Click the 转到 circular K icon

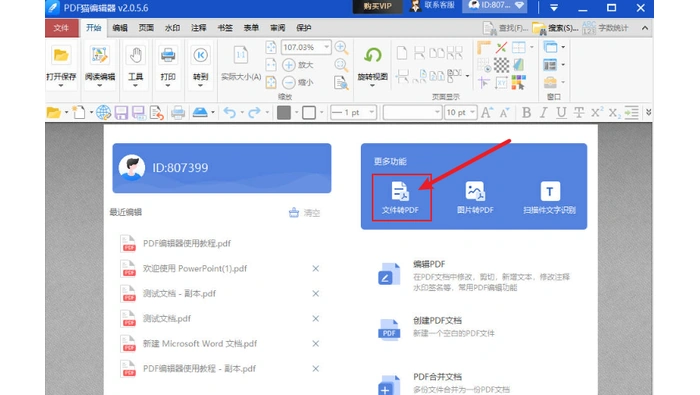(x=200, y=55)
